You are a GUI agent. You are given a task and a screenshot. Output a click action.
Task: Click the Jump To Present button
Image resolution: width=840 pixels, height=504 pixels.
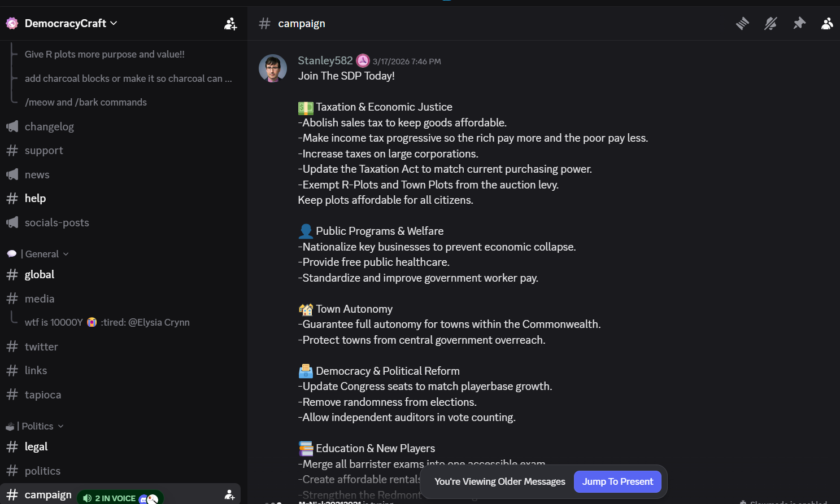click(x=617, y=481)
